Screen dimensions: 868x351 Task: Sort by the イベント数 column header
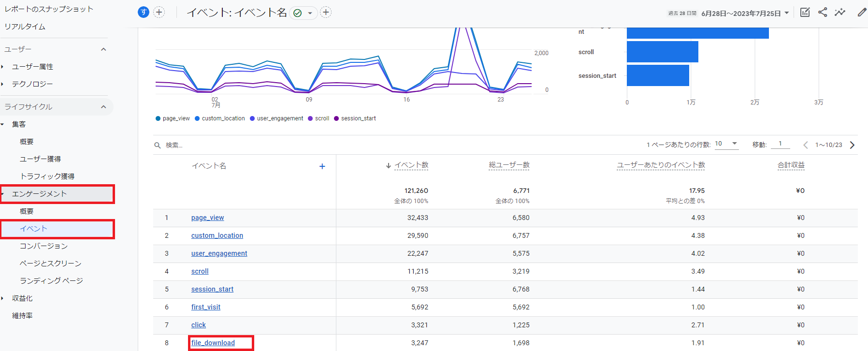pyautogui.click(x=411, y=165)
